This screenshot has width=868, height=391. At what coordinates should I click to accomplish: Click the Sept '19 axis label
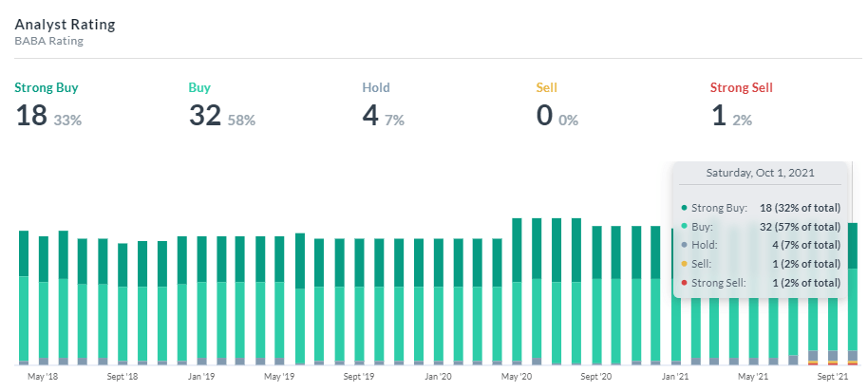point(359,377)
